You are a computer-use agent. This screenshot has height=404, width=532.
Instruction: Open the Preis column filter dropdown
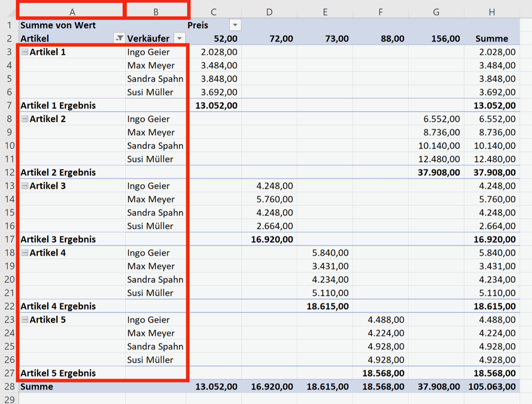click(235, 25)
